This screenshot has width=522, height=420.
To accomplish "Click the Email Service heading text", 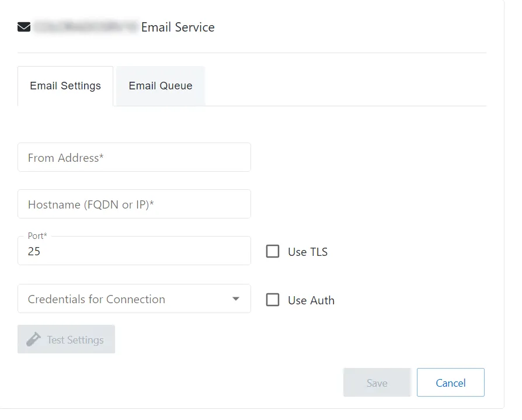I will (x=178, y=27).
